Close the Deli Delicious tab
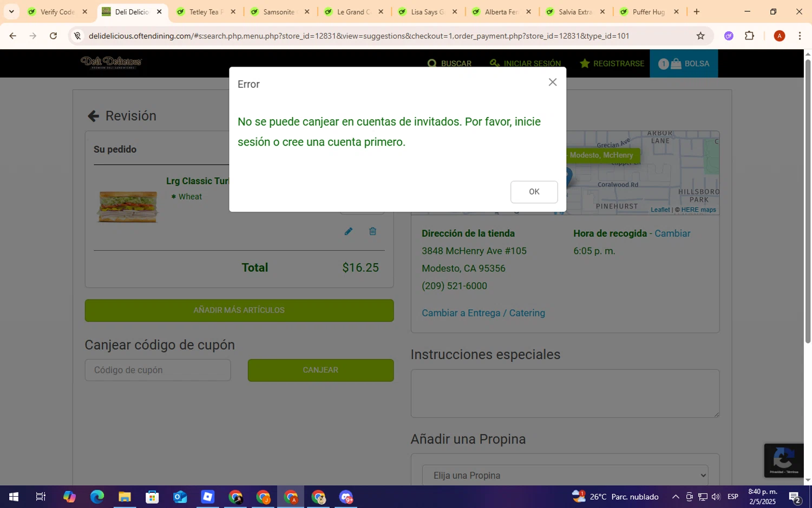Viewport: 812px width, 508px height. click(159, 12)
